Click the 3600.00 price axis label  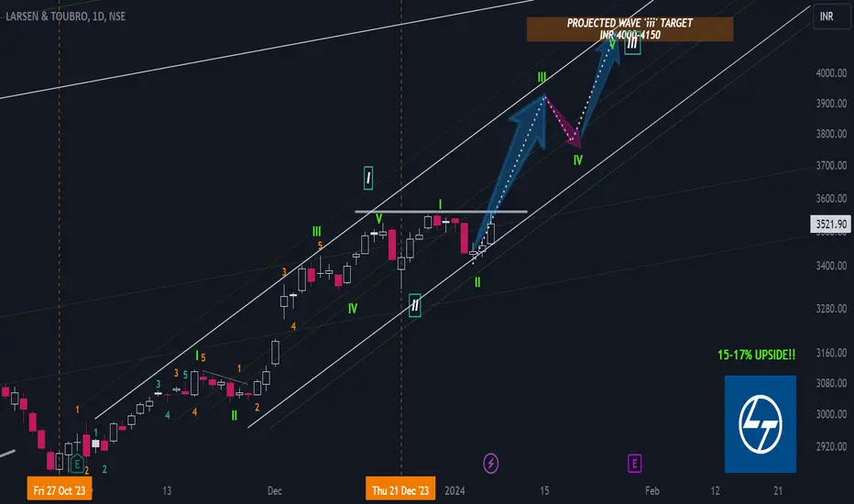tap(831, 198)
